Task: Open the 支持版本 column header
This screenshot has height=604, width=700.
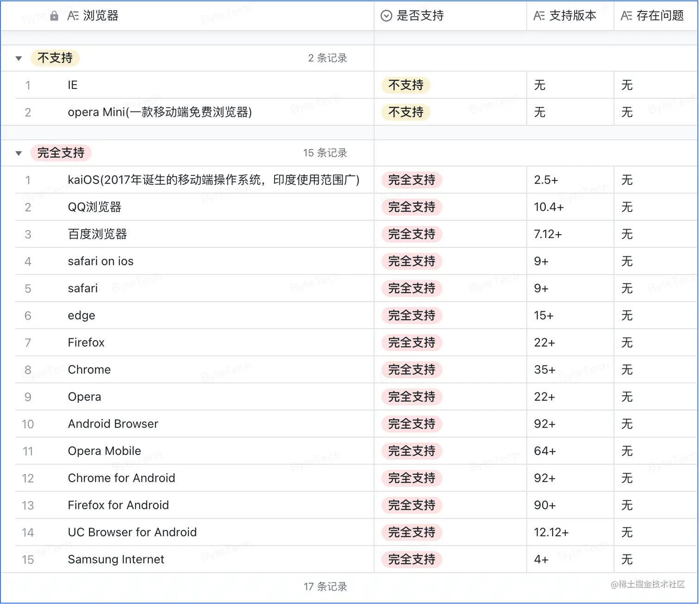Action: pos(570,16)
